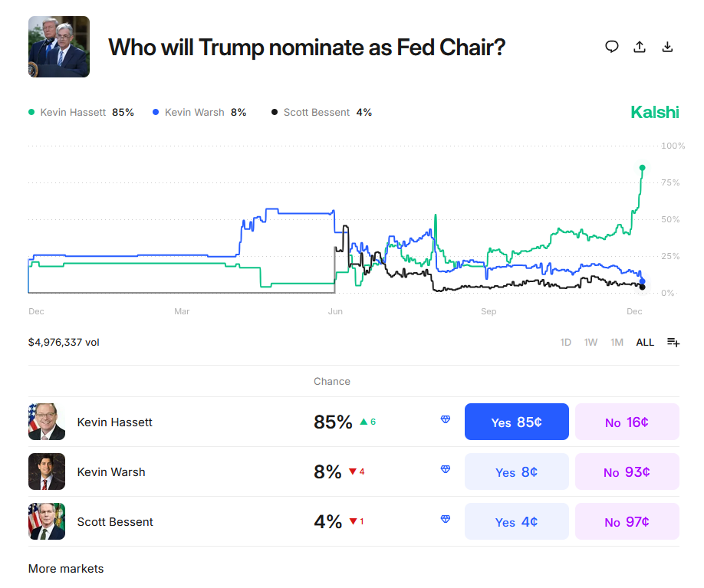Click the share icon above the chart
704x588 pixels.
640,47
